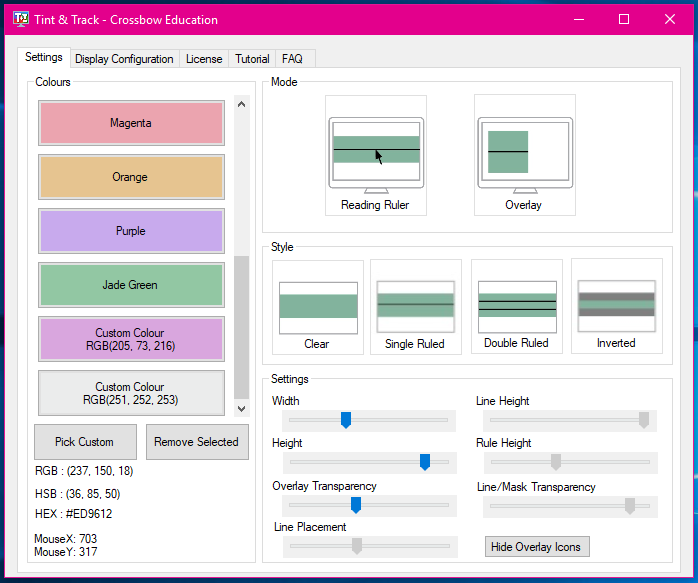Select Custom Colour RGB(251, 252, 253) swatch

tap(131, 393)
